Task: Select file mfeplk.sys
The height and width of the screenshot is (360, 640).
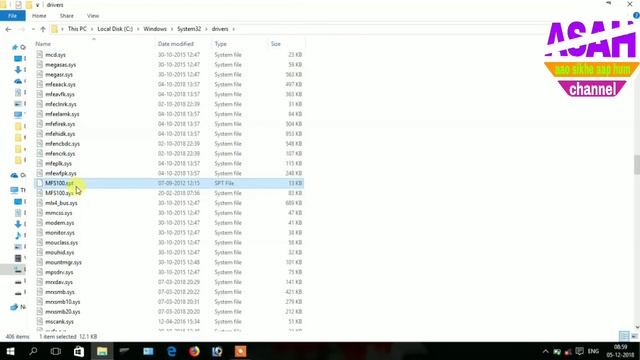Action: point(58,163)
